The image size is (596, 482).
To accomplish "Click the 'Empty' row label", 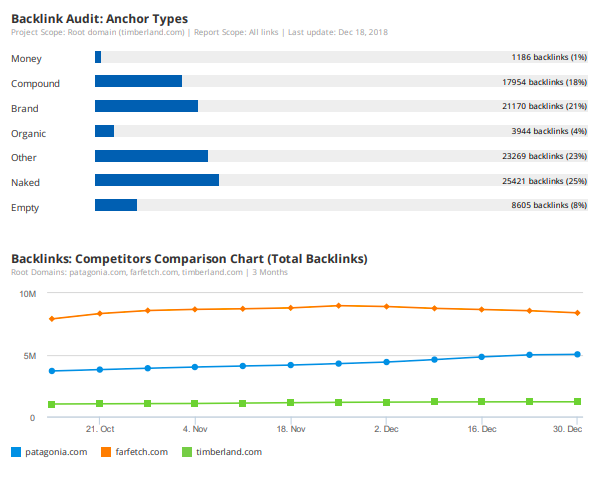I will click(25, 208).
